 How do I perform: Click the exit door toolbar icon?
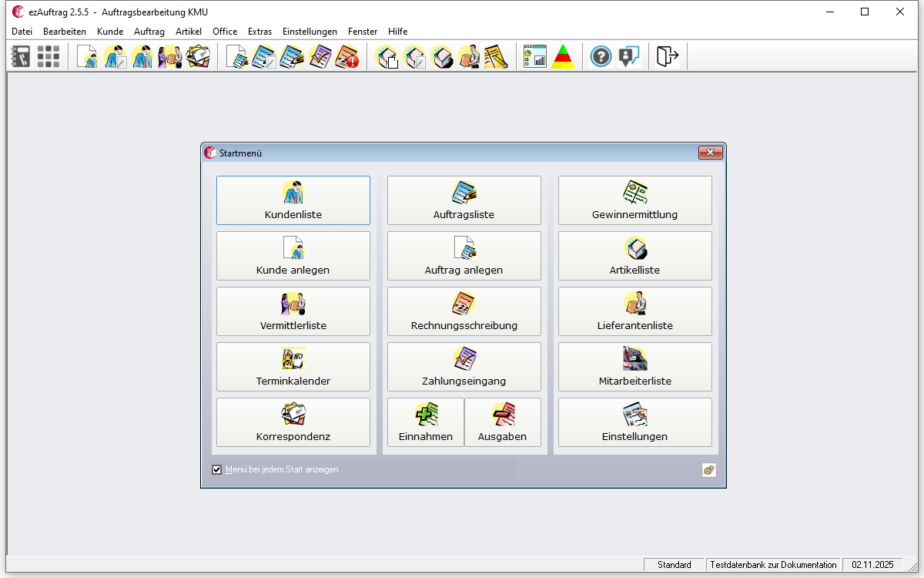click(x=667, y=56)
